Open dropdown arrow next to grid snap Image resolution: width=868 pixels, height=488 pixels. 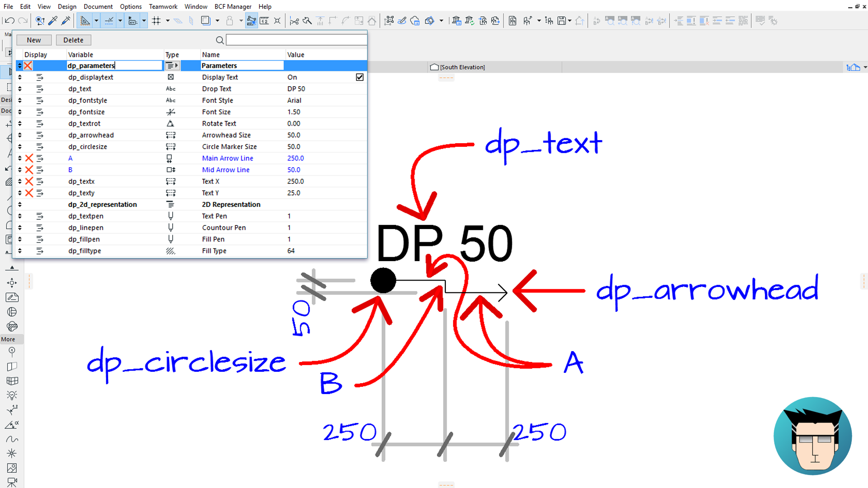168,21
